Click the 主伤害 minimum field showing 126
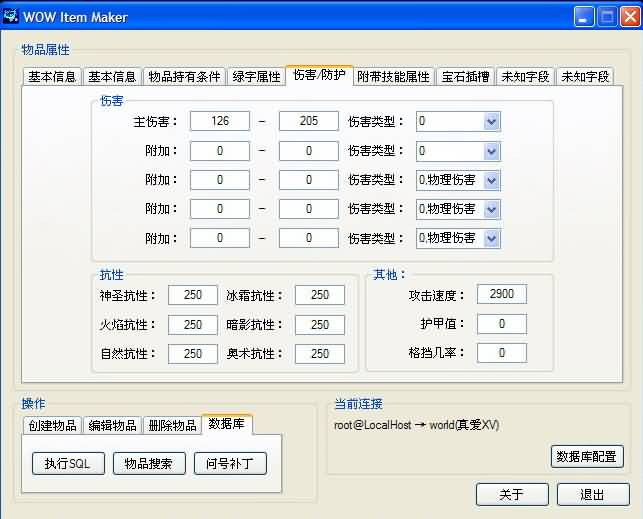Screen dimensions: 643x519 tap(220, 121)
